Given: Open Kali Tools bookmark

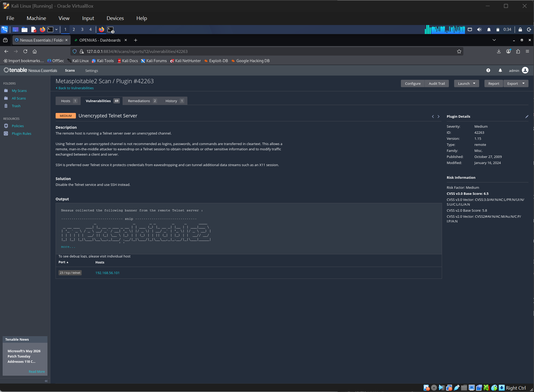Looking at the screenshot, I should [x=103, y=61].
